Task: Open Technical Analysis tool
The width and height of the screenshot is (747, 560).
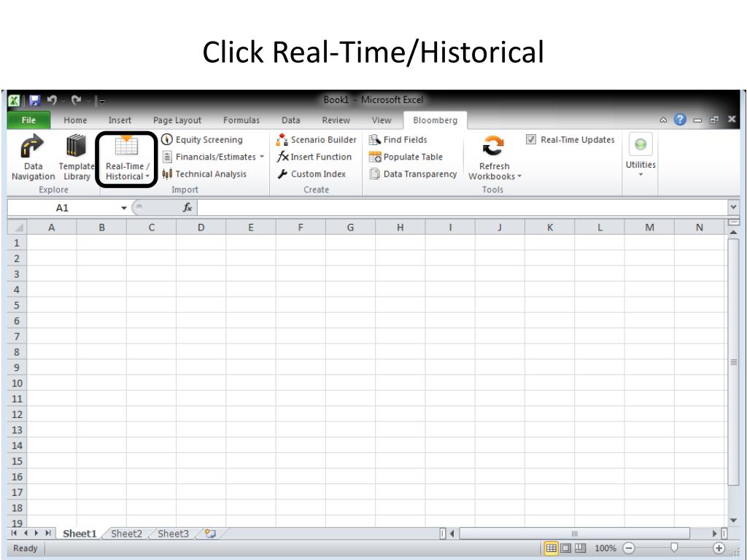Action: [x=204, y=174]
